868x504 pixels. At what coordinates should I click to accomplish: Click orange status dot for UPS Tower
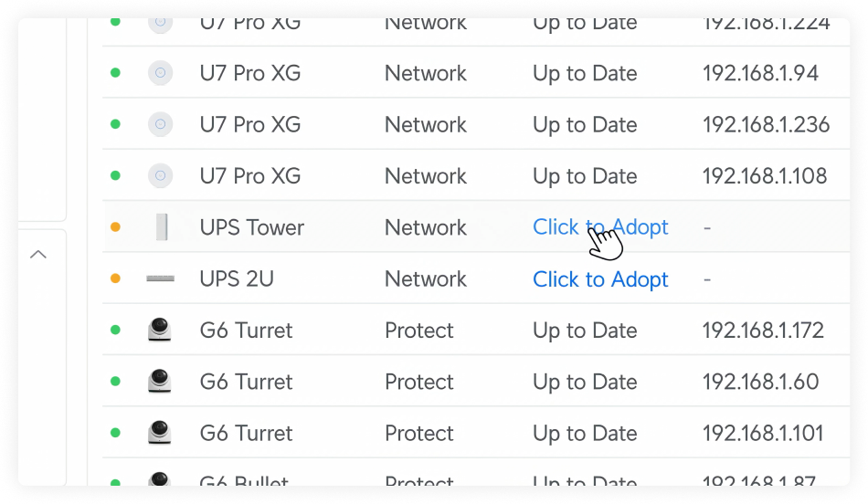pyautogui.click(x=115, y=227)
